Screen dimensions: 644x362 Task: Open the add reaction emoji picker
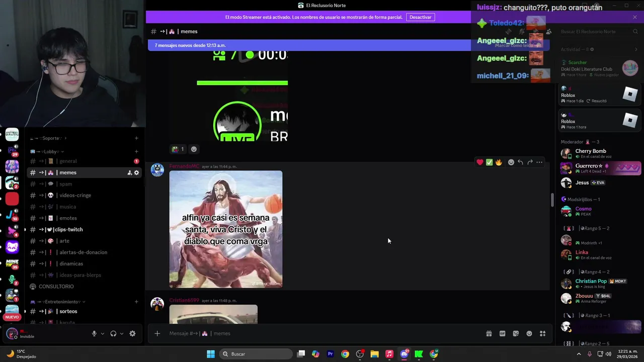coord(511,162)
